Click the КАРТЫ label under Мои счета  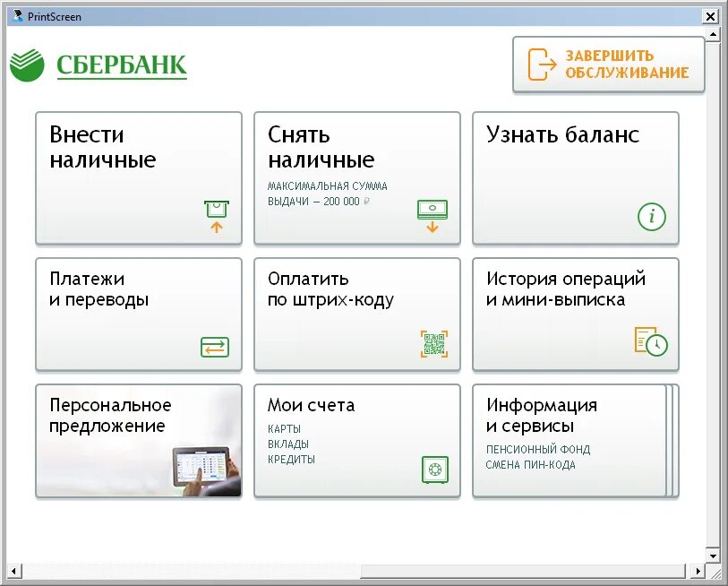(x=284, y=428)
